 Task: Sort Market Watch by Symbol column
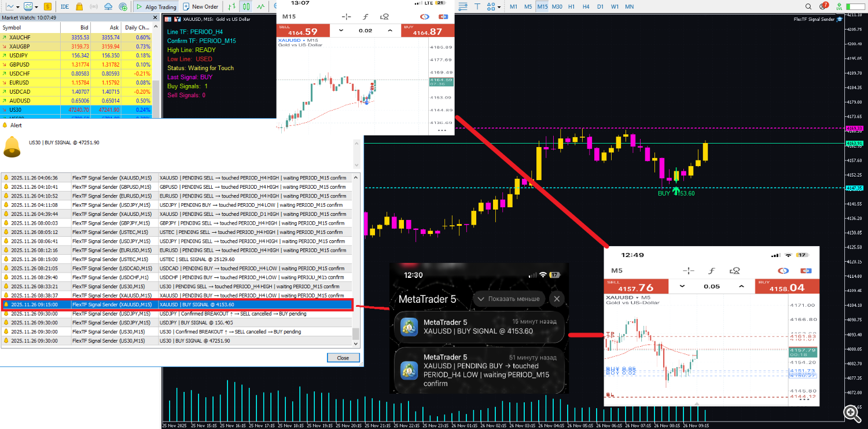tap(30, 27)
